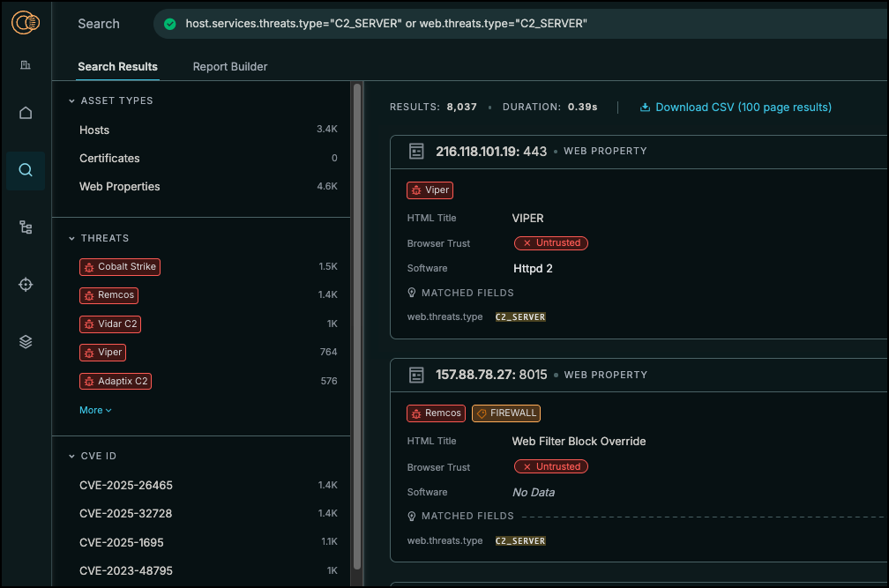Collapse the Asset Types section

pyautogui.click(x=72, y=101)
